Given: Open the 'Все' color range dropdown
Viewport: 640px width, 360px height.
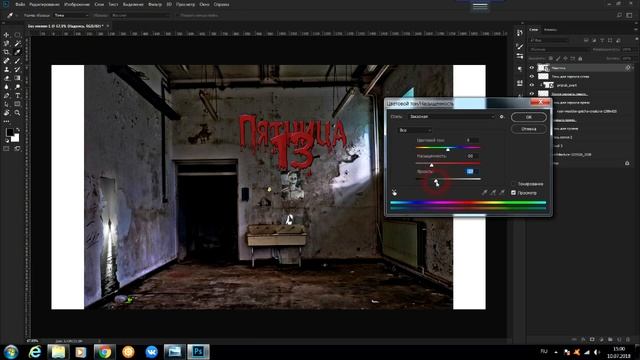Looking at the screenshot, I should [415, 130].
